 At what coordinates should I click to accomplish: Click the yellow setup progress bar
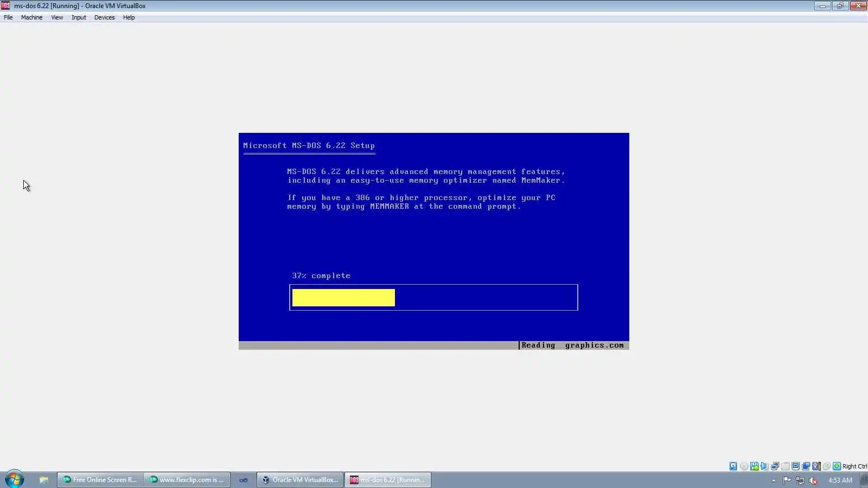click(x=343, y=298)
